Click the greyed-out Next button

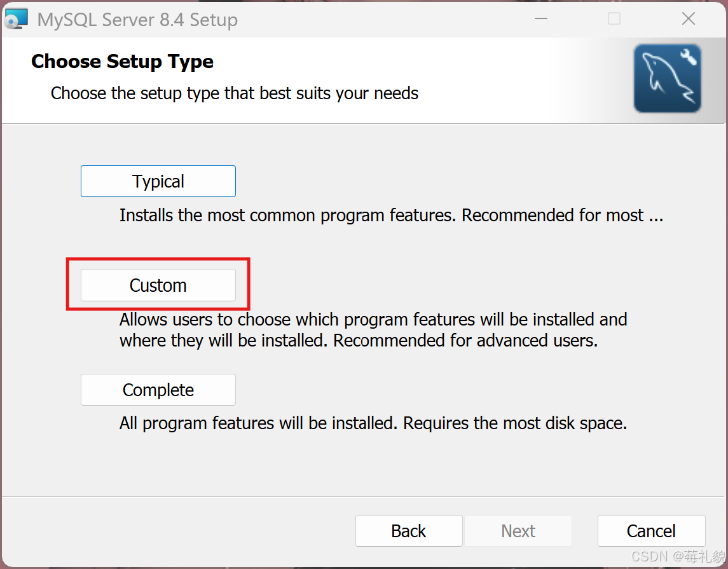tap(518, 531)
